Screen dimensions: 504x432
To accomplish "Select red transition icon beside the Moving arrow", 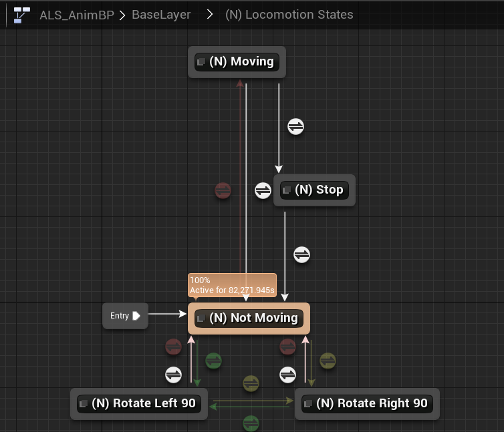I will pyautogui.click(x=223, y=191).
